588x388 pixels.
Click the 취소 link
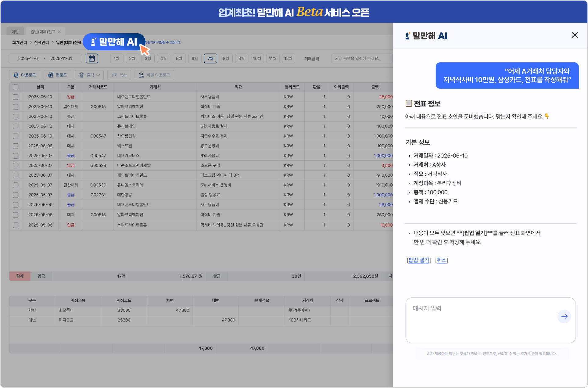(x=442, y=260)
